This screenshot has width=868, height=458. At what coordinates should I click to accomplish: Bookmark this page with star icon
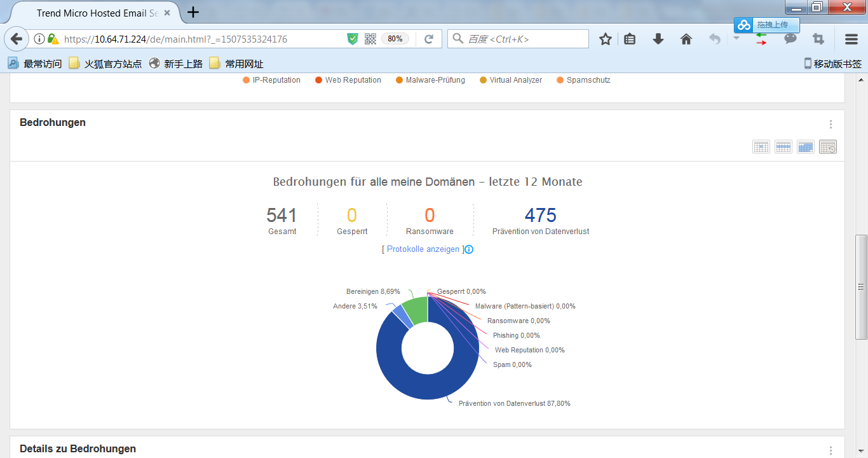tap(605, 39)
